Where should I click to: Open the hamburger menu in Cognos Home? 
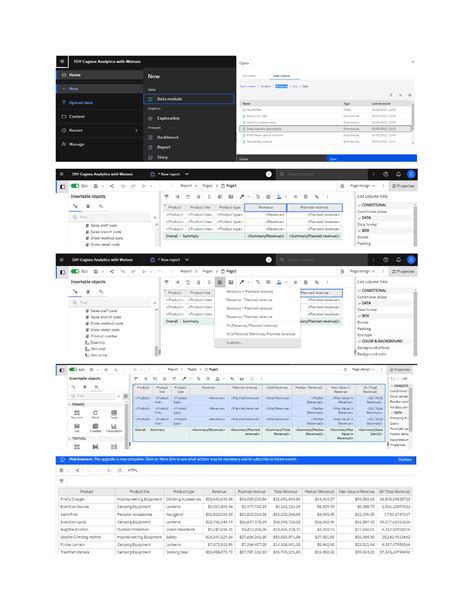point(62,61)
